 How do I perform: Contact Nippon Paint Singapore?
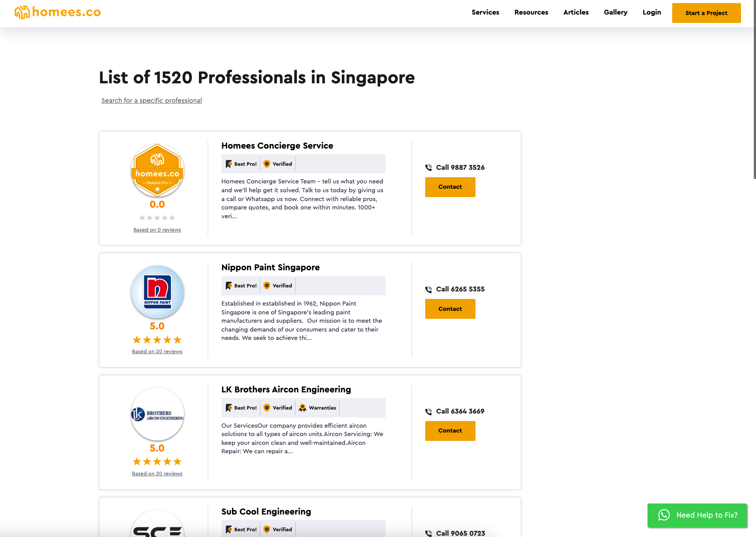coord(450,309)
